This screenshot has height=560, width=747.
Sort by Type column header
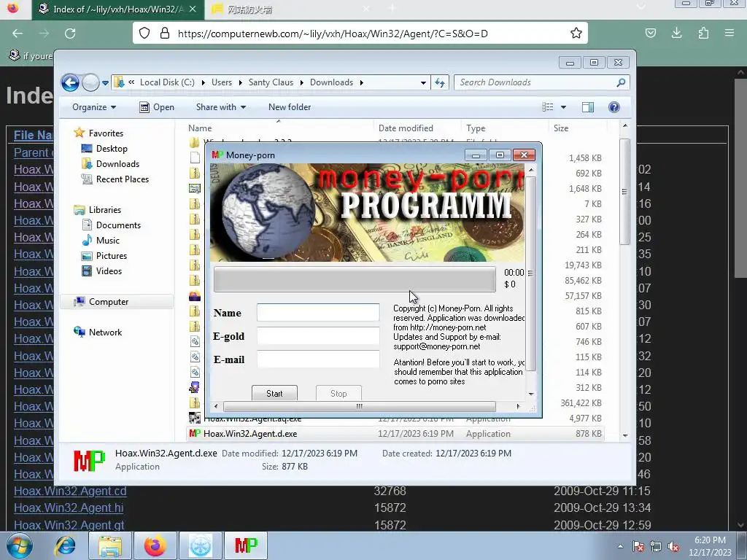click(476, 128)
